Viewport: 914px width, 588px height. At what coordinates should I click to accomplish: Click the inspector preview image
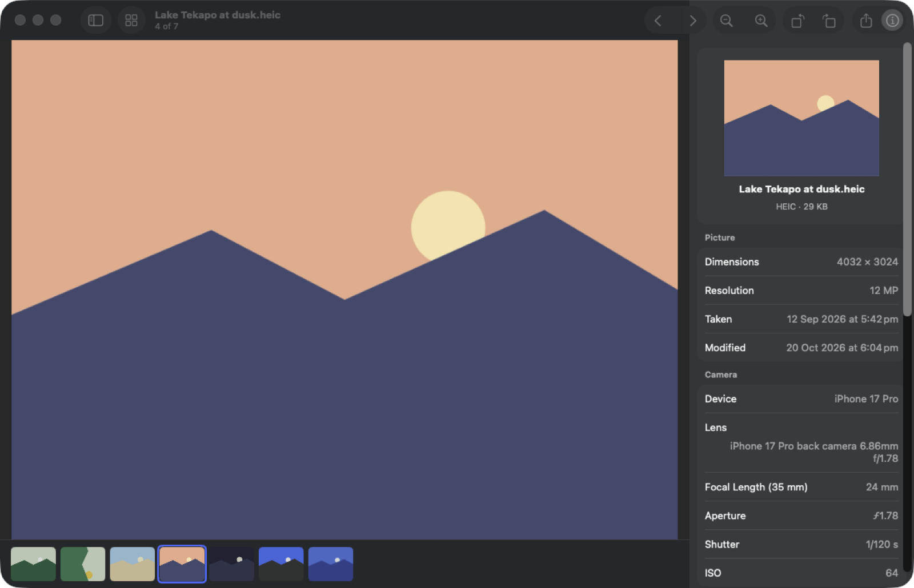click(x=801, y=118)
